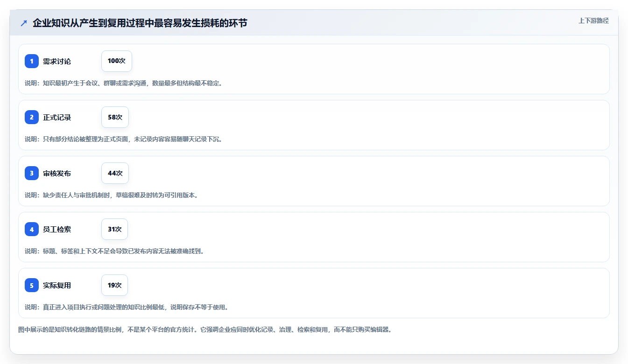Click description starting 知识最初产生于会议
The image size is (628, 364).
(125, 83)
